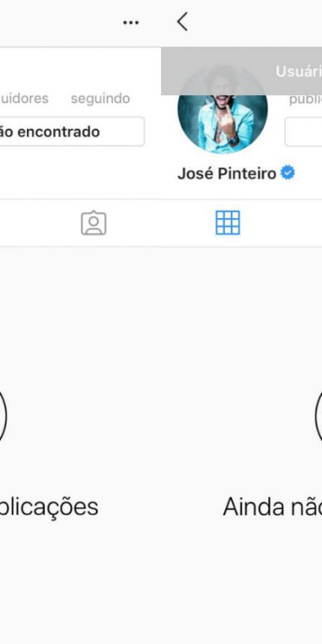Click the blank top navigation bar area
The width and height of the screenshot is (322, 644).
point(61,22)
